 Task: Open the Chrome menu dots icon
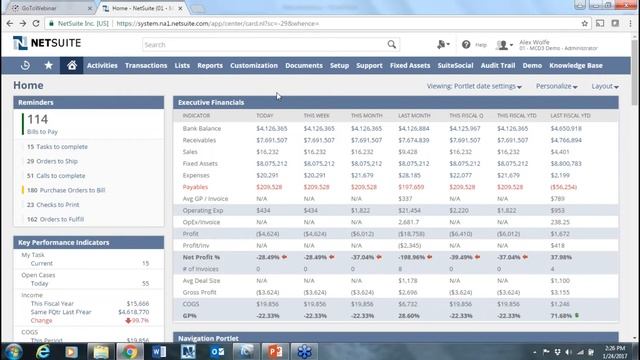click(x=630, y=24)
